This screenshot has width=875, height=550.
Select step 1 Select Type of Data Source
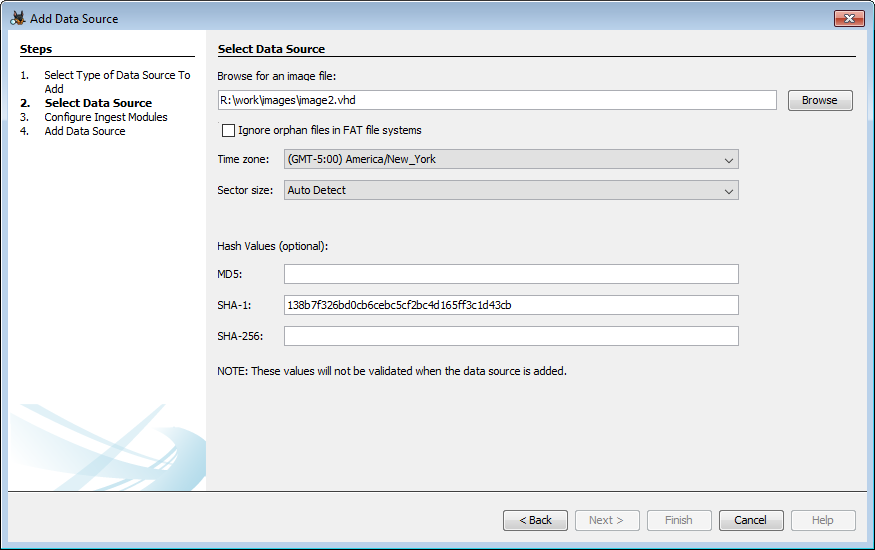(116, 76)
